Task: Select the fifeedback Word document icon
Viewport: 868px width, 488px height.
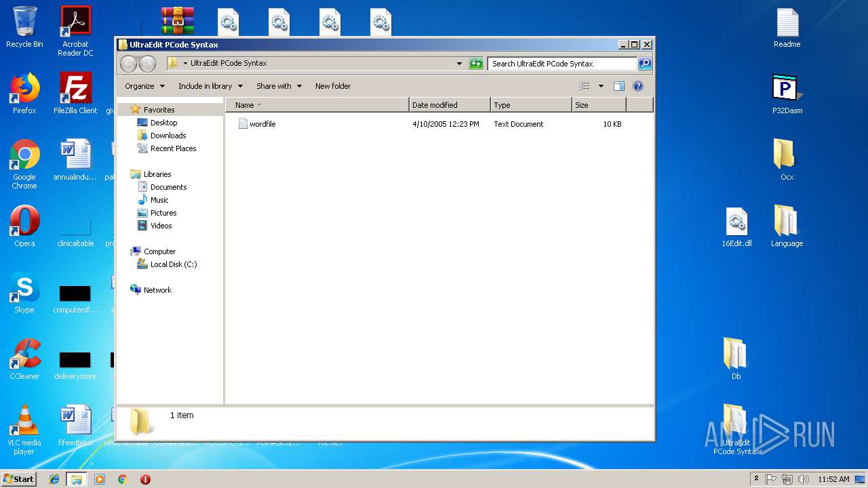Action: coord(75,426)
